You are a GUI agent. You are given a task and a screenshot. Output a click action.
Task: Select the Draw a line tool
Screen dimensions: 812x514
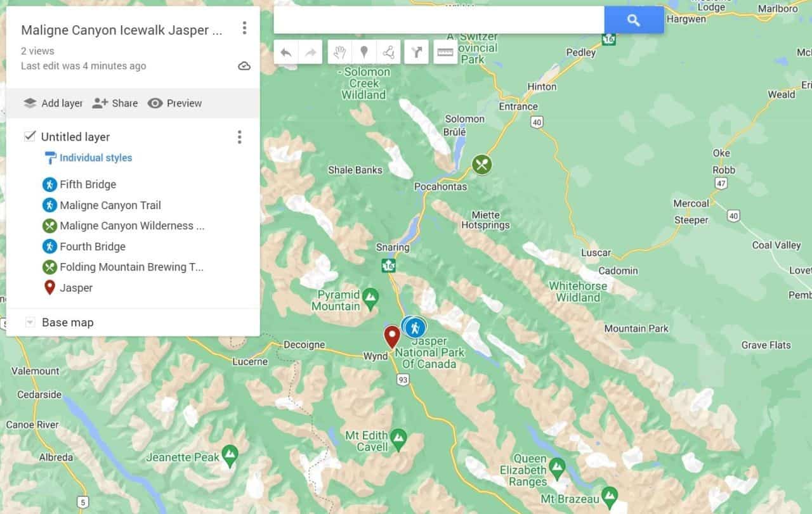click(x=388, y=53)
